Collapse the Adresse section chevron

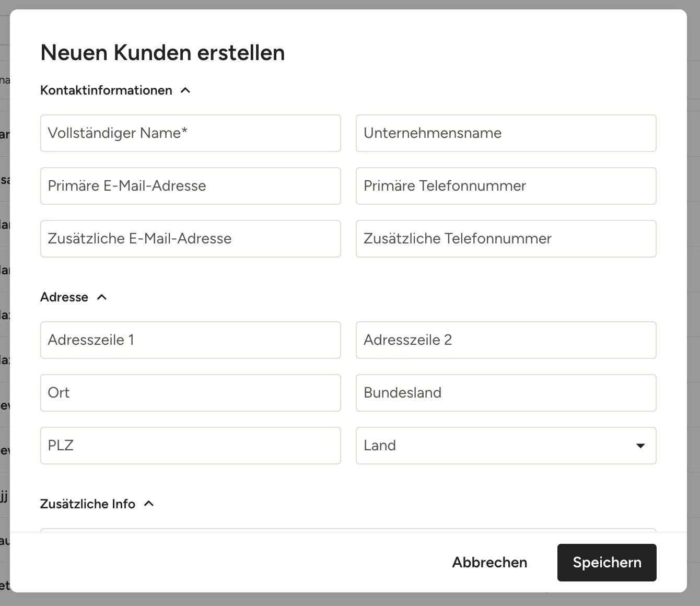pos(102,297)
